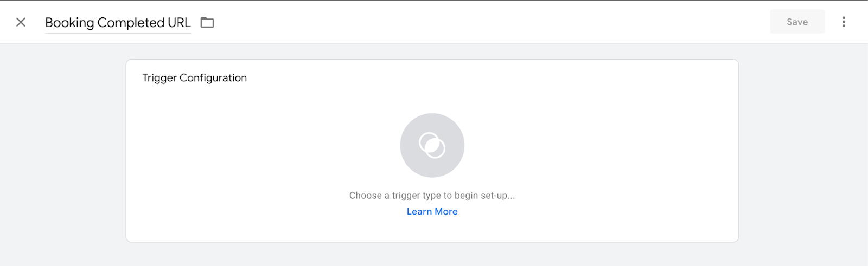Close the trigger editor with the X icon
Image resolution: width=868 pixels, height=266 pixels.
click(21, 22)
